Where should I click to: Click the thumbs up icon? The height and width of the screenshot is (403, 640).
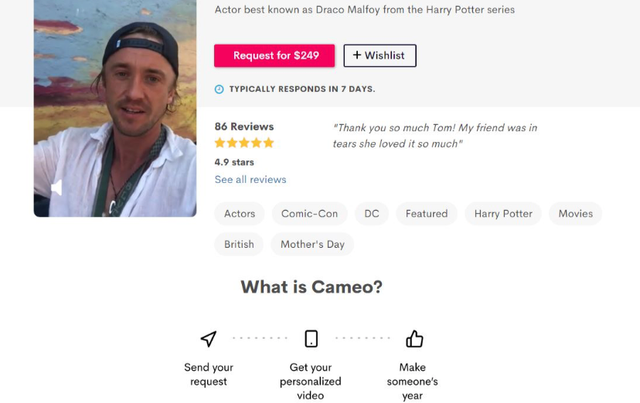[x=414, y=339]
